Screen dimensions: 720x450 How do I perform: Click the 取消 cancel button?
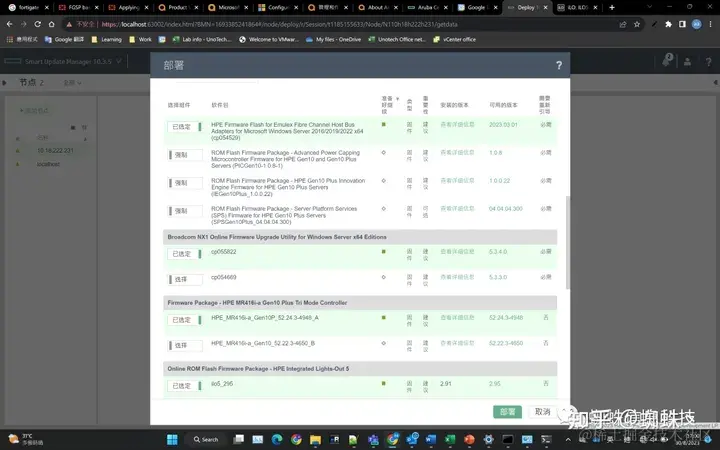tap(542, 411)
